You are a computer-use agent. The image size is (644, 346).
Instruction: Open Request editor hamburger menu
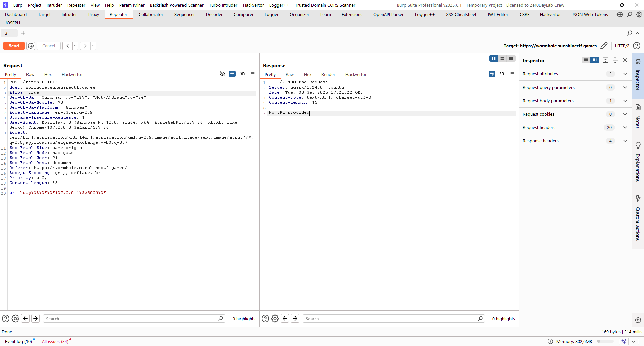click(x=253, y=74)
